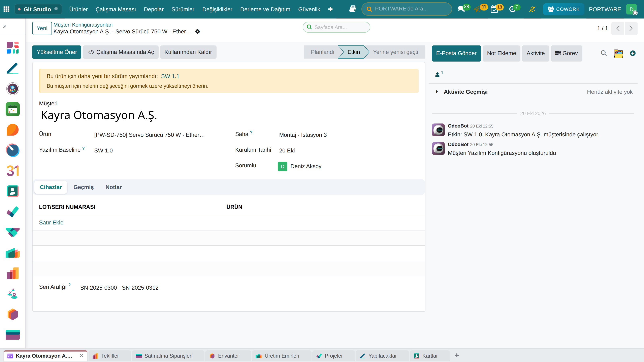Focus the PORTWARE'de Ara search box
The width and height of the screenshot is (644, 362).
click(x=407, y=9)
